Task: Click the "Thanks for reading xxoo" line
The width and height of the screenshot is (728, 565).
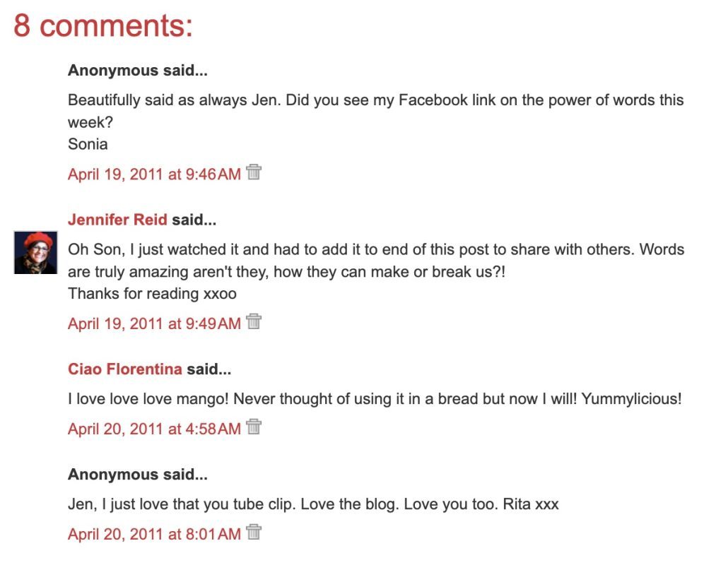Action: [152, 293]
